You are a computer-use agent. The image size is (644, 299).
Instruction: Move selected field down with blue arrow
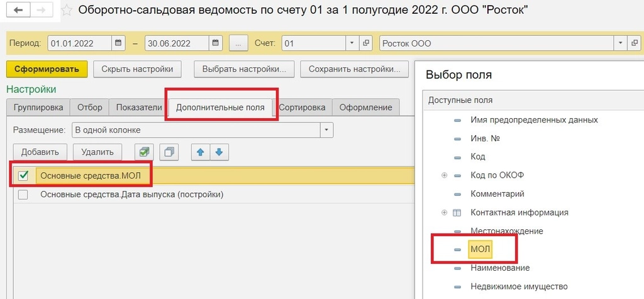click(219, 152)
